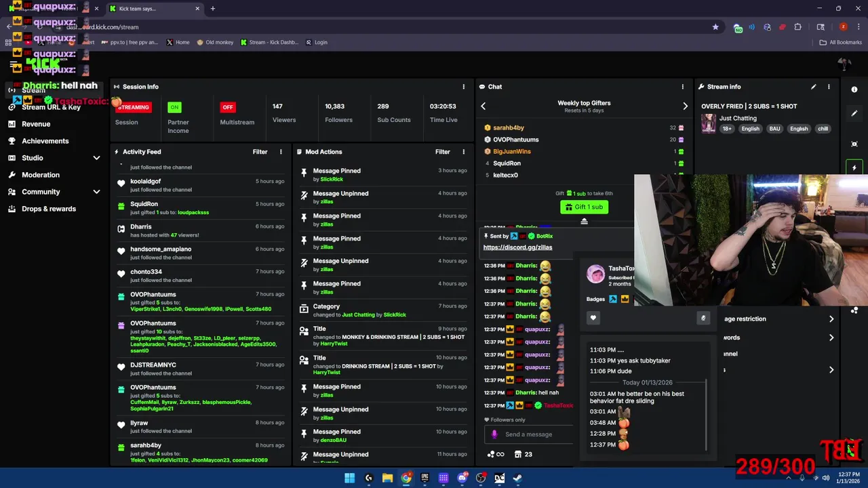Screen dimensions: 868x488
Task: Expand the banned words settings row
Action: pos(778,338)
